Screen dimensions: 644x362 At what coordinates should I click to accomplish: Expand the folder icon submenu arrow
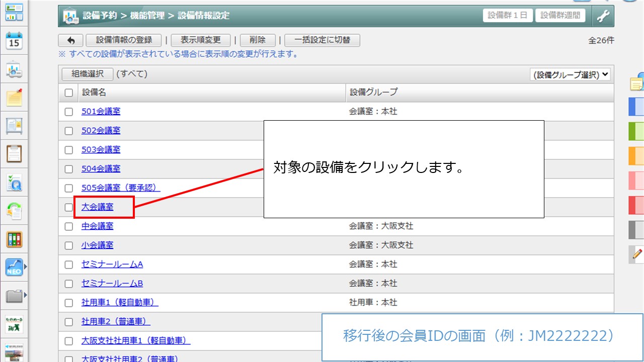26,295
